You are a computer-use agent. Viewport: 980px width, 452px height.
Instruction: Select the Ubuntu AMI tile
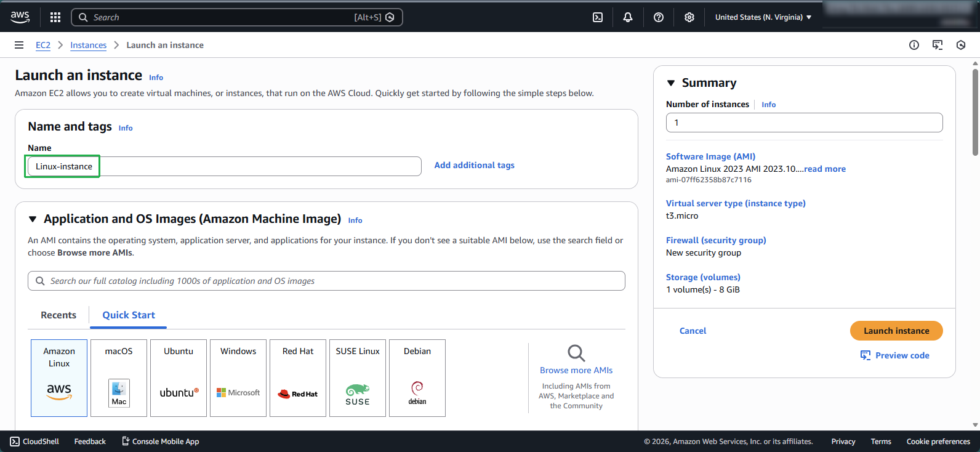179,377
